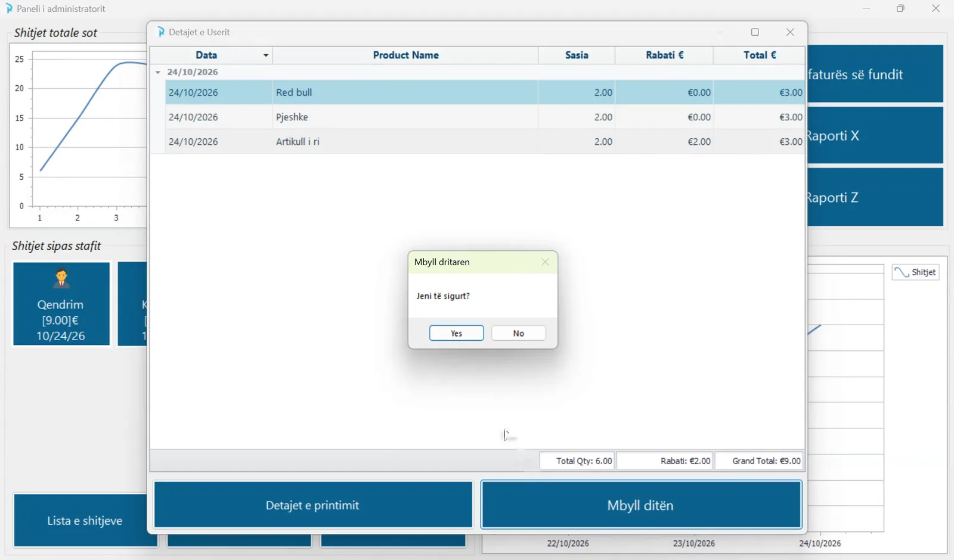Click the Detajet e Userit window logo icon
954x560 pixels.
(x=161, y=32)
